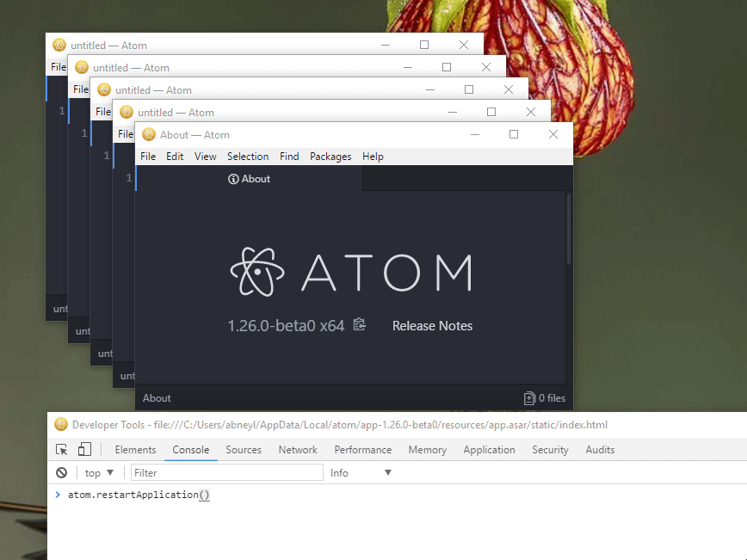The image size is (747, 560).
Task: Close the About — Atom window
Action: (x=553, y=134)
